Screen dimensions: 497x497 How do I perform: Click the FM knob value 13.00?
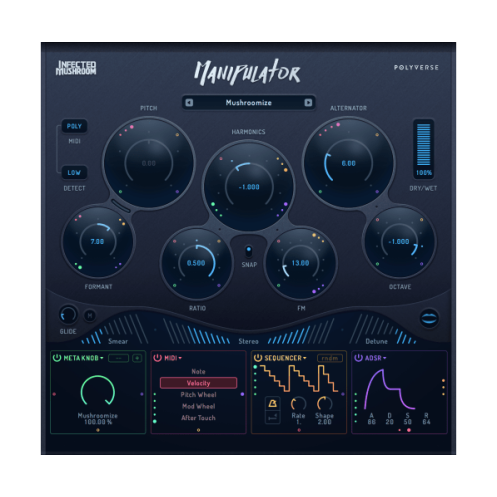[x=301, y=263]
